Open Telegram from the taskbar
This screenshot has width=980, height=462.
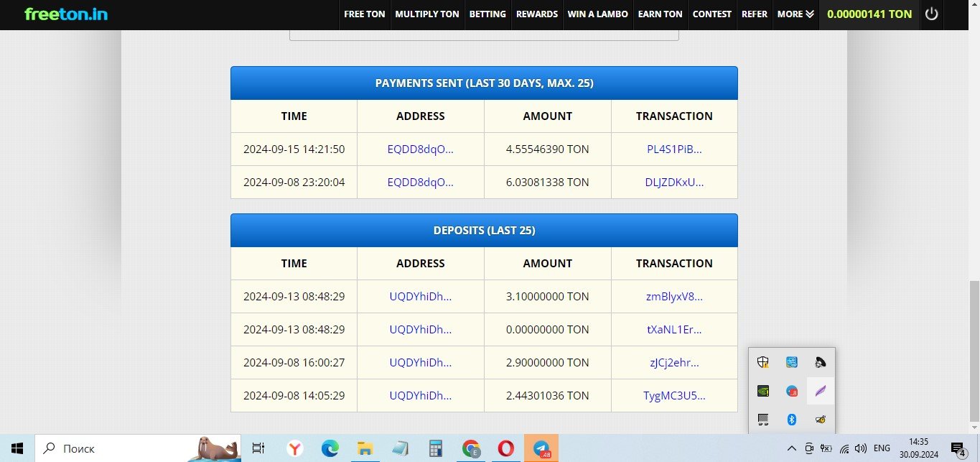(541, 448)
